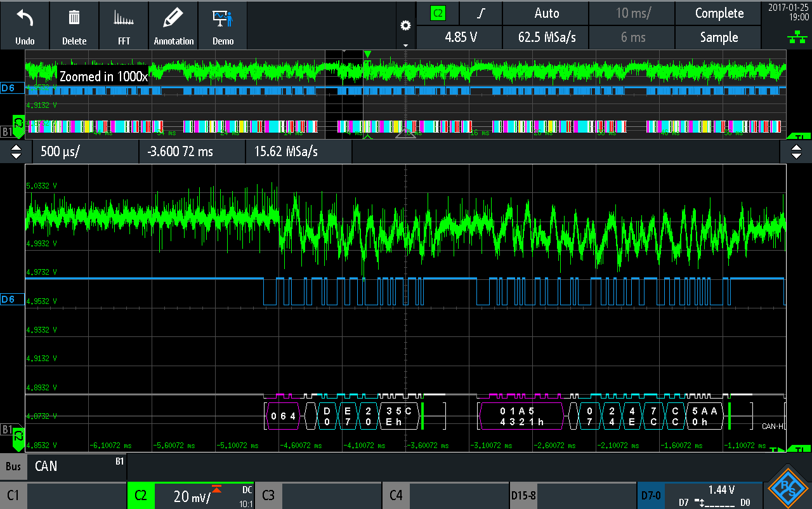The image size is (812, 509).
Task: Open the Rohde & Schwarz logo menu
Action: point(788,487)
